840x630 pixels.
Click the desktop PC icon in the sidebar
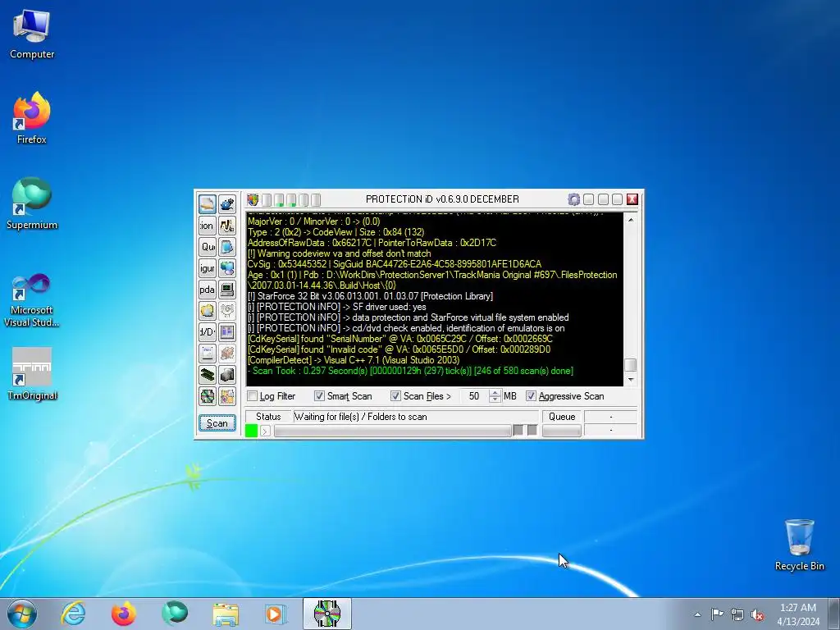(227, 290)
